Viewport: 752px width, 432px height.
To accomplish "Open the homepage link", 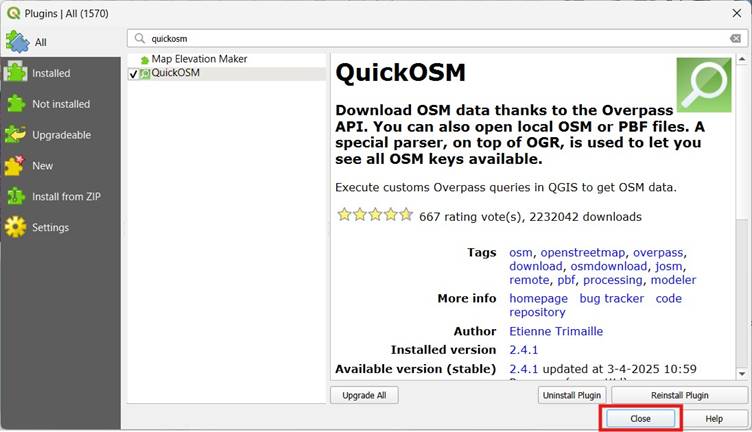I will pos(538,299).
